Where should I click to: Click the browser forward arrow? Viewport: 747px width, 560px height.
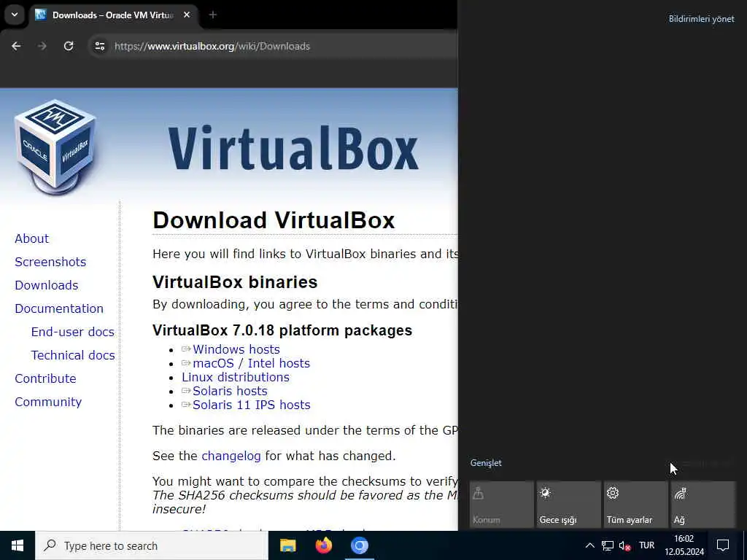tap(42, 46)
